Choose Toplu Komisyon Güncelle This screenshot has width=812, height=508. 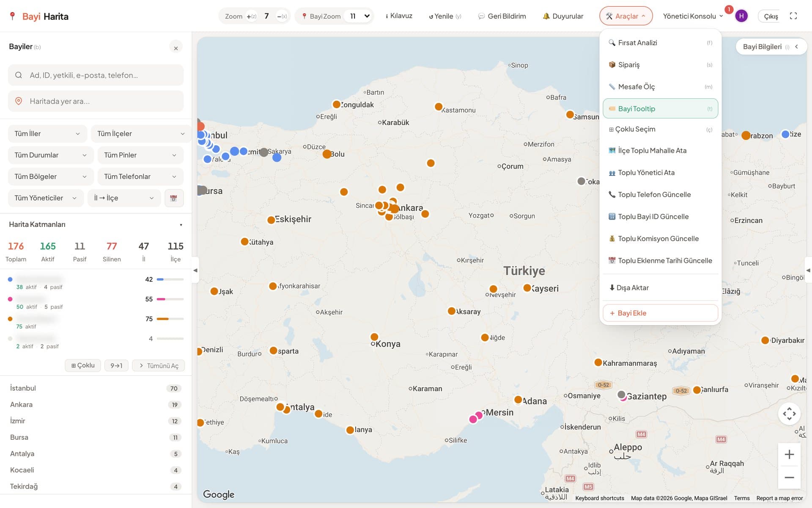coord(660,239)
